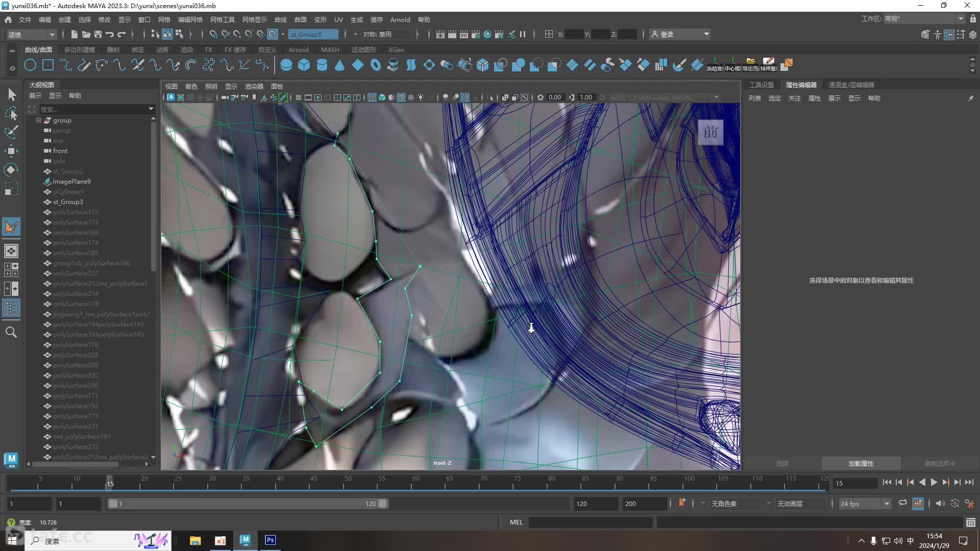Click the range slider end handle
Viewport: 980px width, 551px height.
[382, 504]
